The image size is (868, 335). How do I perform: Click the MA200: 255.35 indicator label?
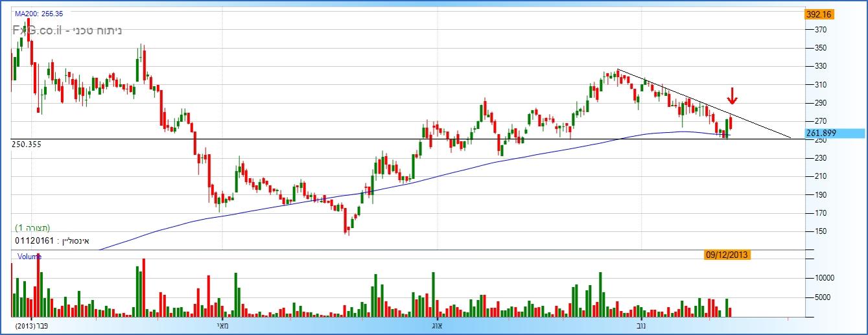coord(39,13)
